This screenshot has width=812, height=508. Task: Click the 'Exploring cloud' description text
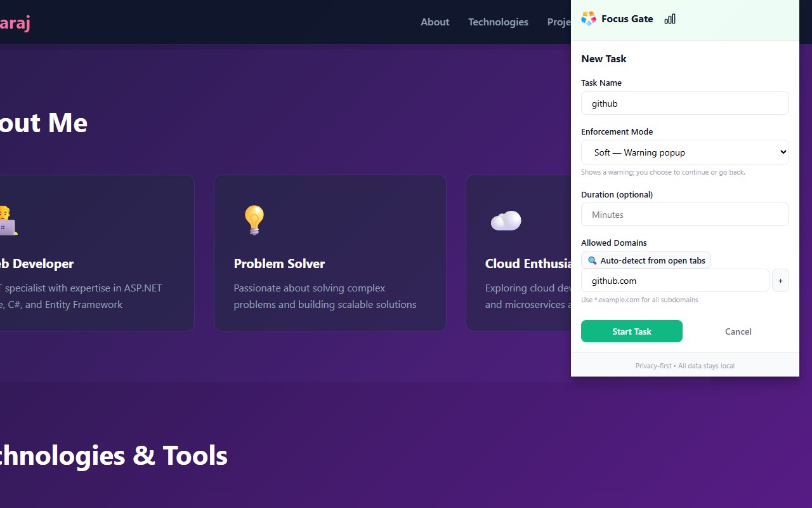point(528,297)
